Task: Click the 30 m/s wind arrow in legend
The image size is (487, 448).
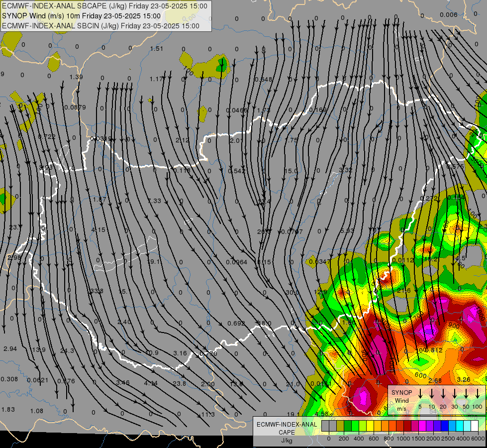Action: 455,394
